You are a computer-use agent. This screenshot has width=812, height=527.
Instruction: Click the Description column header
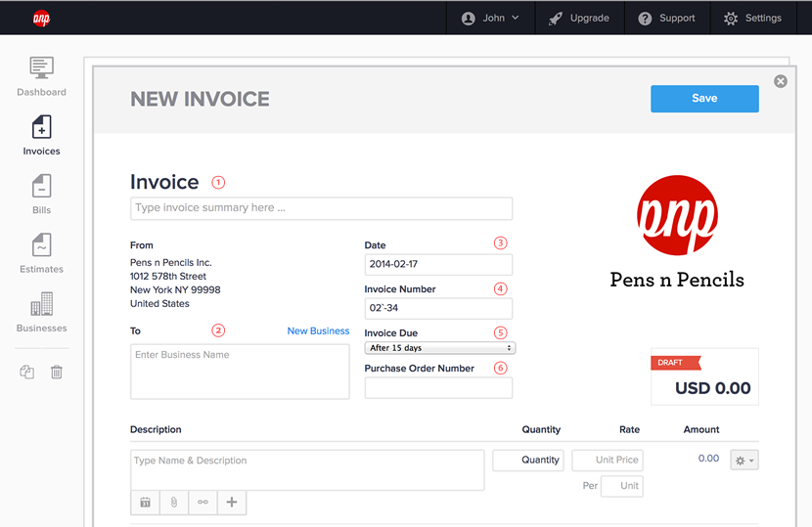156,429
